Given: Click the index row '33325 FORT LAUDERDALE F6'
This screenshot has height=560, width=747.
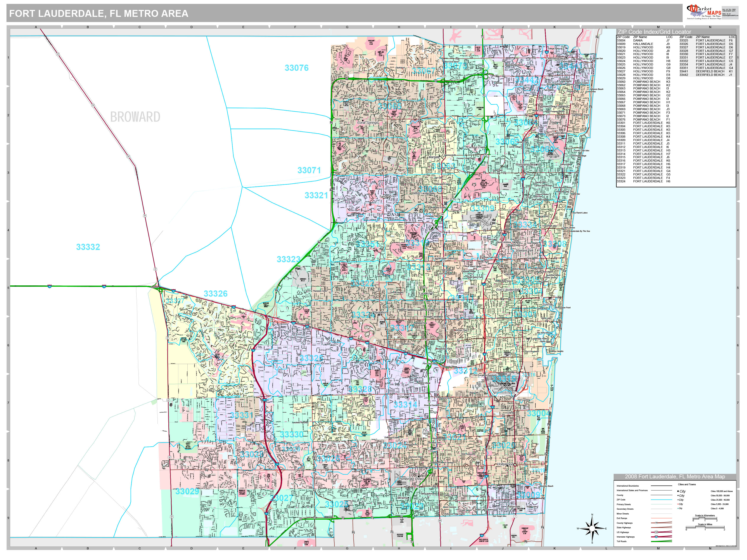Looking at the screenshot, I should (x=707, y=40).
